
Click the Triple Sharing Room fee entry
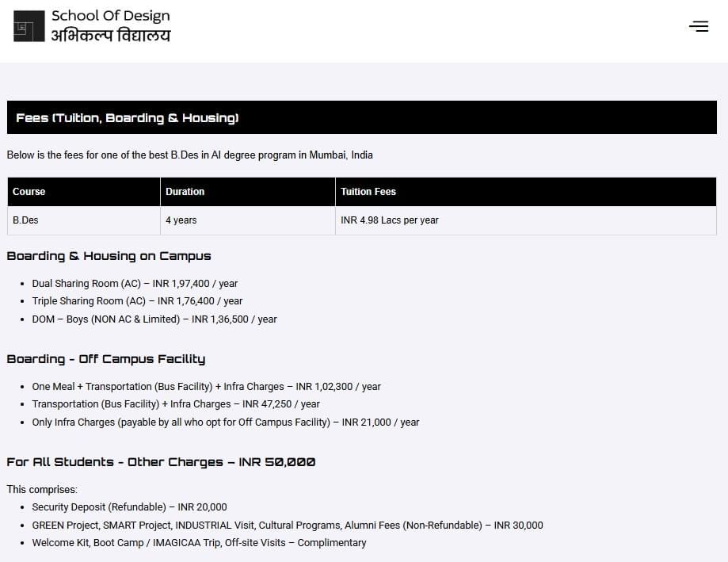pyautogui.click(x=137, y=301)
